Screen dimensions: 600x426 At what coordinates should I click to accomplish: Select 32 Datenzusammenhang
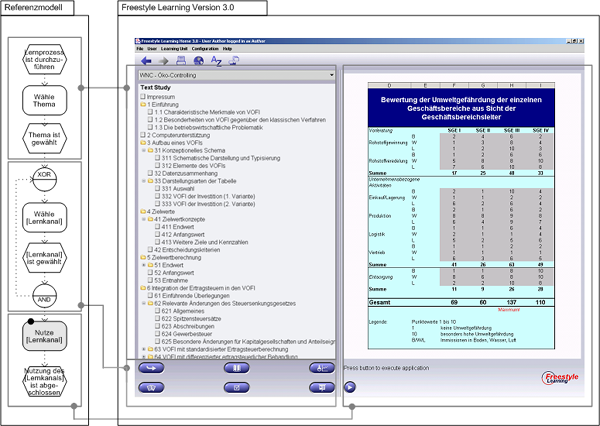click(186, 173)
